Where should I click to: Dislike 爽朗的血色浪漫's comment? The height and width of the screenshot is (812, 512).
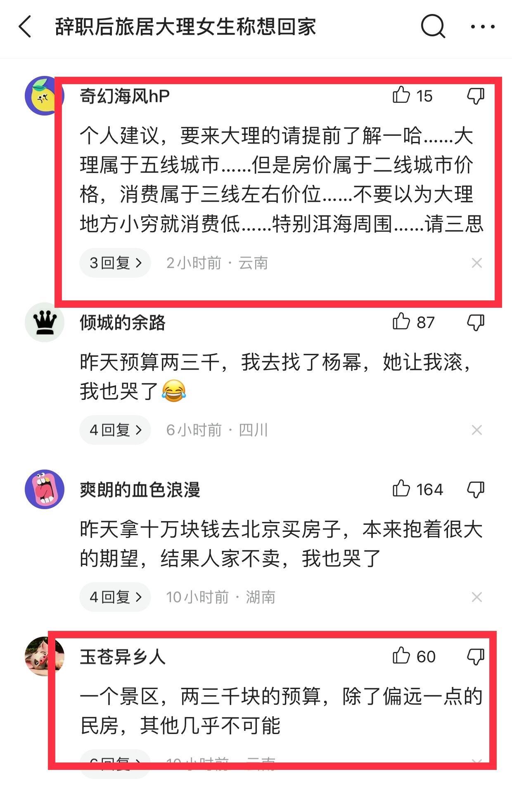click(476, 490)
